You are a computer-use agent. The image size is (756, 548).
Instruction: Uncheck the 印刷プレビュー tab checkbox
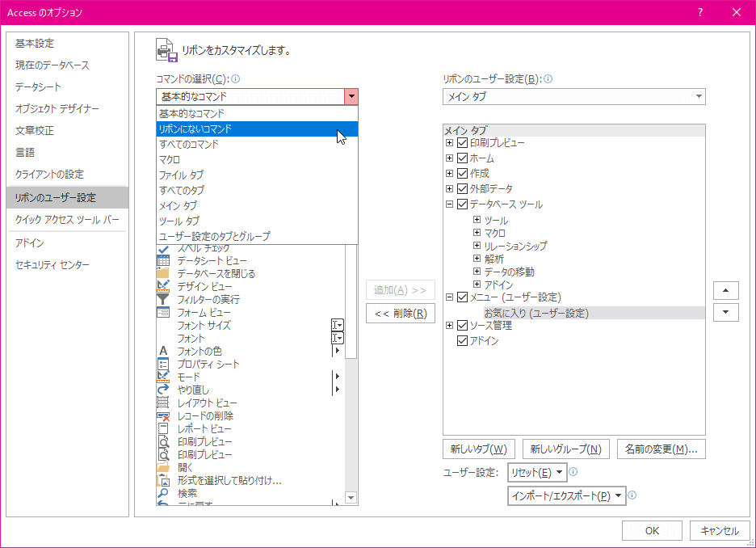[x=462, y=143]
